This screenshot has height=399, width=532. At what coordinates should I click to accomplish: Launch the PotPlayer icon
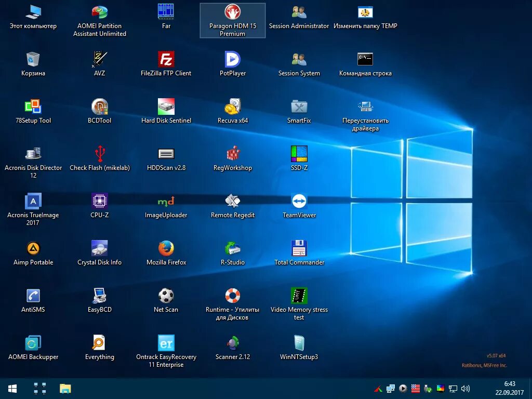coord(232,64)
